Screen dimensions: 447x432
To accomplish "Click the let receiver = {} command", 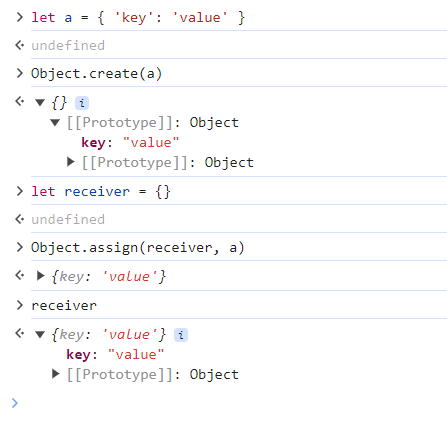I will (101, 192).
